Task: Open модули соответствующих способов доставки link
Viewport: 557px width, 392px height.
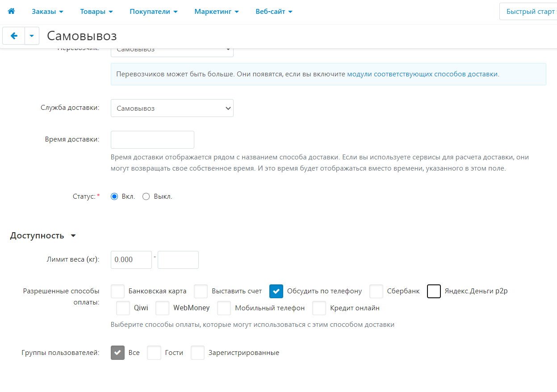Action: (x=423, y=74)
